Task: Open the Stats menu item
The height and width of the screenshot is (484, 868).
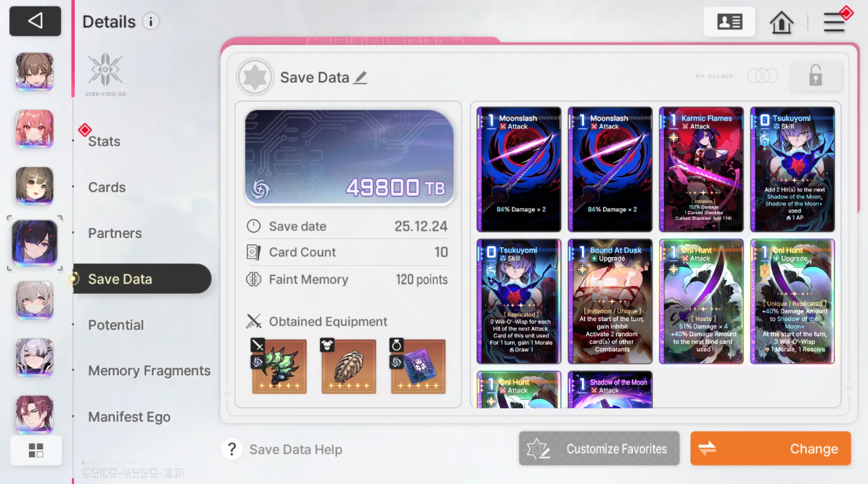Action: tap(104, 141)
